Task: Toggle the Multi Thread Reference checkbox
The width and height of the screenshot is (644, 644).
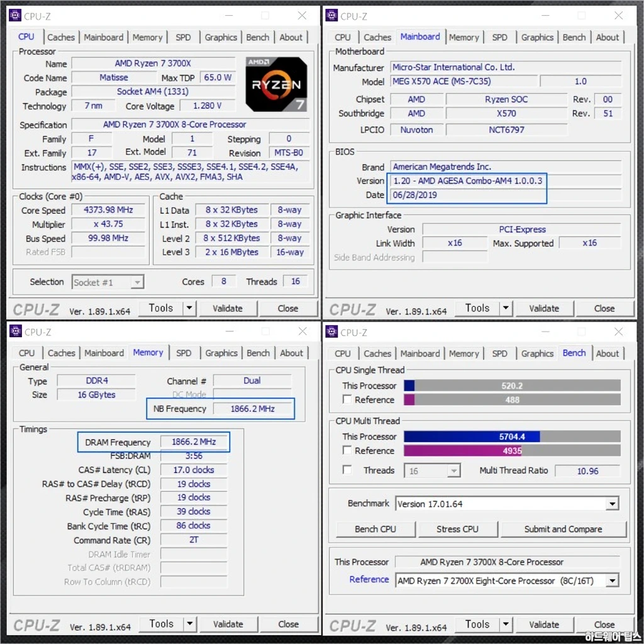Action: (x=347, y=450)
